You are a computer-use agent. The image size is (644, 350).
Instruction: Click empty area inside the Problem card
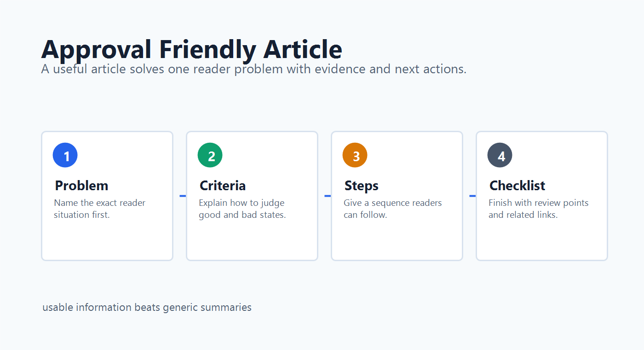pyautogui.click(x=107, y=240)
